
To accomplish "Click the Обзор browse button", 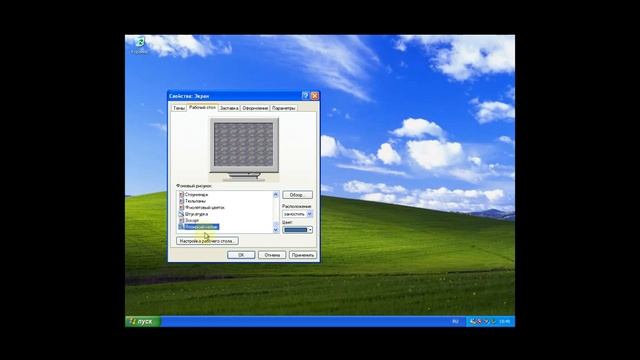I will pos(297,195).
